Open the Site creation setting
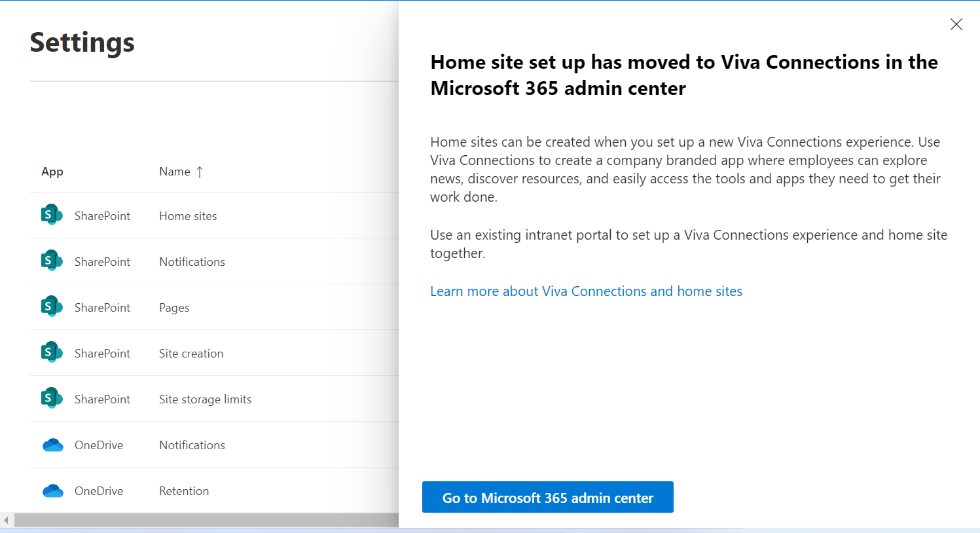 pos(191,354)
